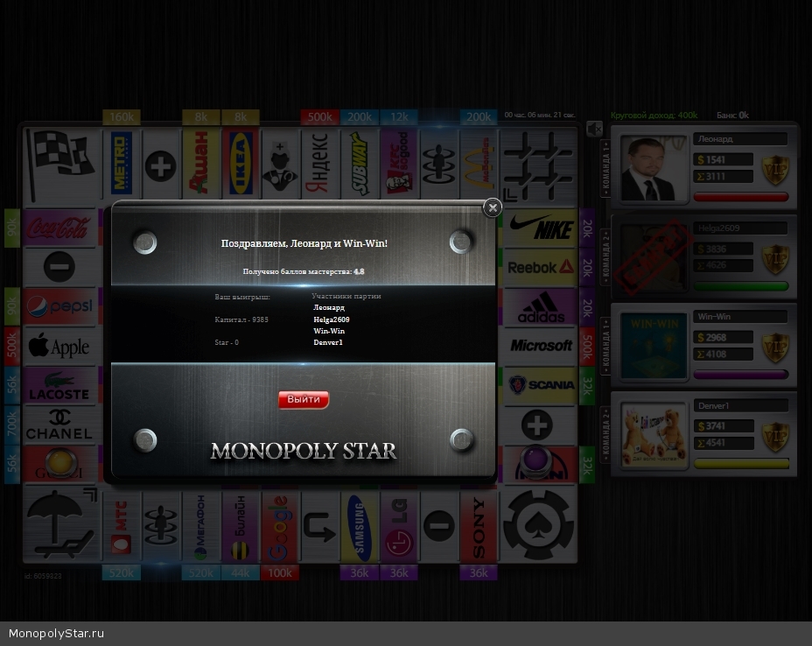The width and height of the screenshot is (812, 646).
Task: Open Win-Win's player avatar
Action: [654, 346]
